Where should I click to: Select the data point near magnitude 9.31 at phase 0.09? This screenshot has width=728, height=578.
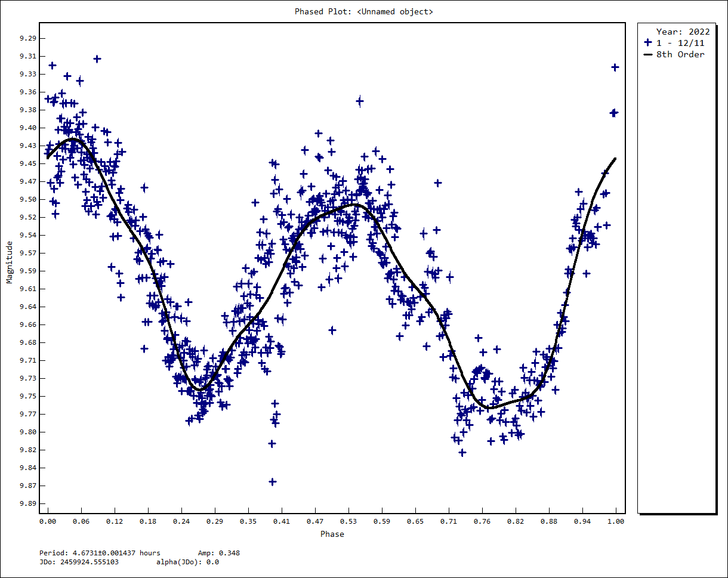97,58
